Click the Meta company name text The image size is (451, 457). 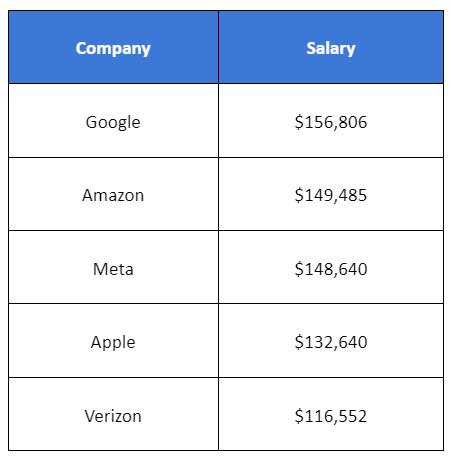point(113,269)
